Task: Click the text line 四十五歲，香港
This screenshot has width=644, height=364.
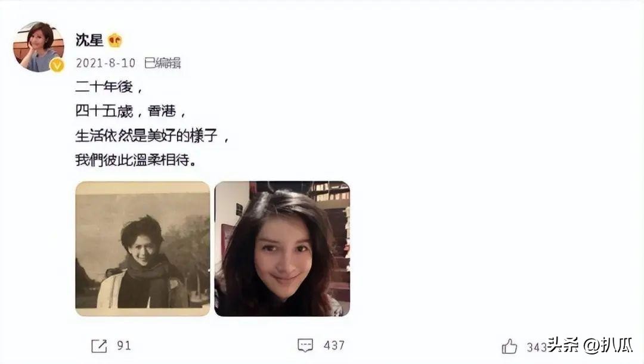Action: click(131, 111)
